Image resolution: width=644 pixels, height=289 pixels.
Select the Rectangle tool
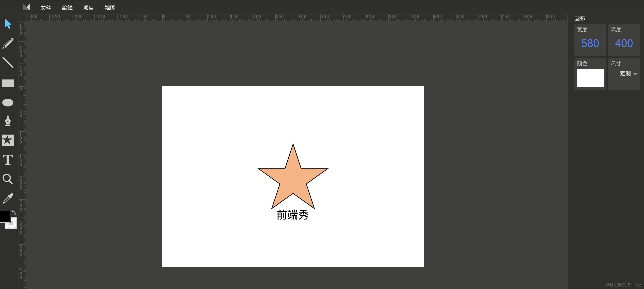8,83
